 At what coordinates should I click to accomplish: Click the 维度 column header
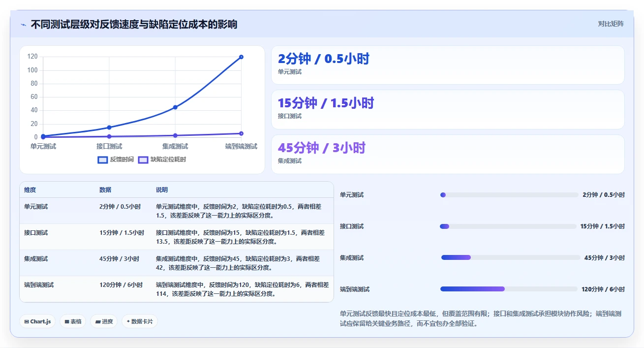click(30, 190)
